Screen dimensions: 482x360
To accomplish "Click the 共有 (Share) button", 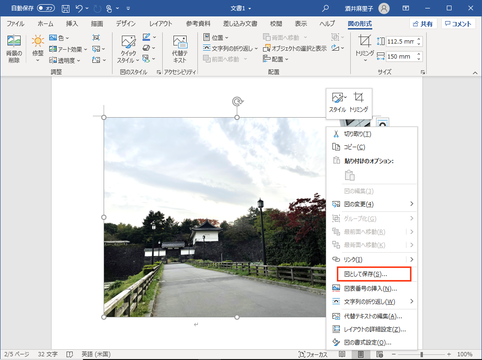I will 423,24.
